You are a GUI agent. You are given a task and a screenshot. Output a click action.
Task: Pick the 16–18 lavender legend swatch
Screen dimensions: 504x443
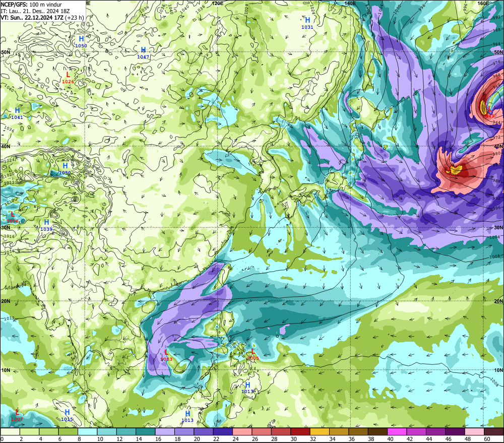point(165,431)
